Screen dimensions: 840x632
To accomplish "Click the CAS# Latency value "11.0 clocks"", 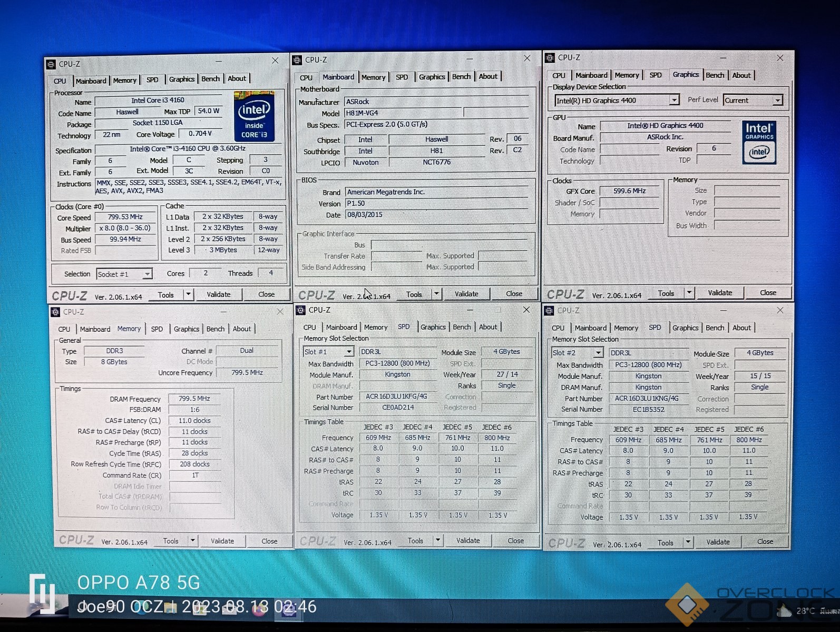I will [x=194, y=421].
